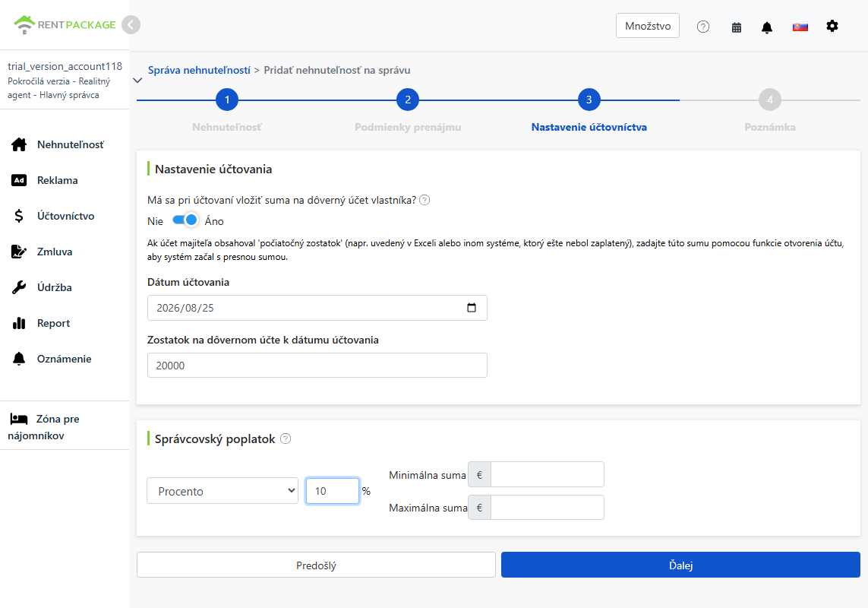This screenshot has width=868, height=608.
Task: Click the percentage field showing 10
Action: pos(332,491)
